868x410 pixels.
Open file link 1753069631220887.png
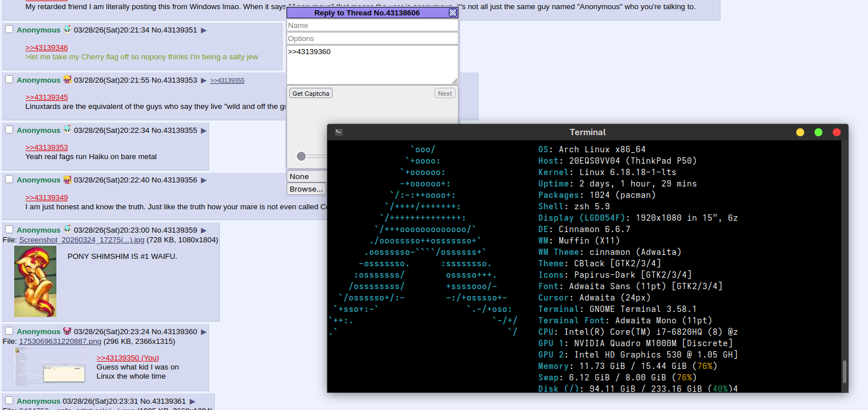click(60, 342)
